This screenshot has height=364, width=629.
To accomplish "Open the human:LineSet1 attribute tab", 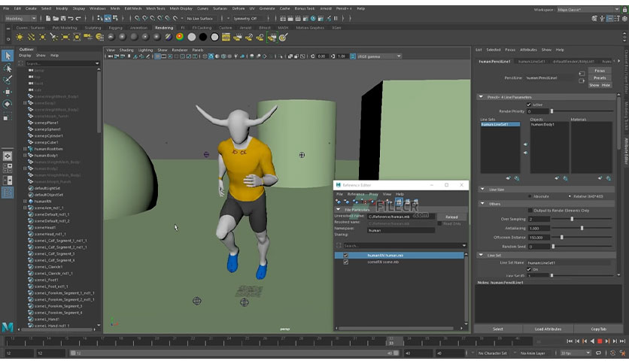I will (531, 62).
